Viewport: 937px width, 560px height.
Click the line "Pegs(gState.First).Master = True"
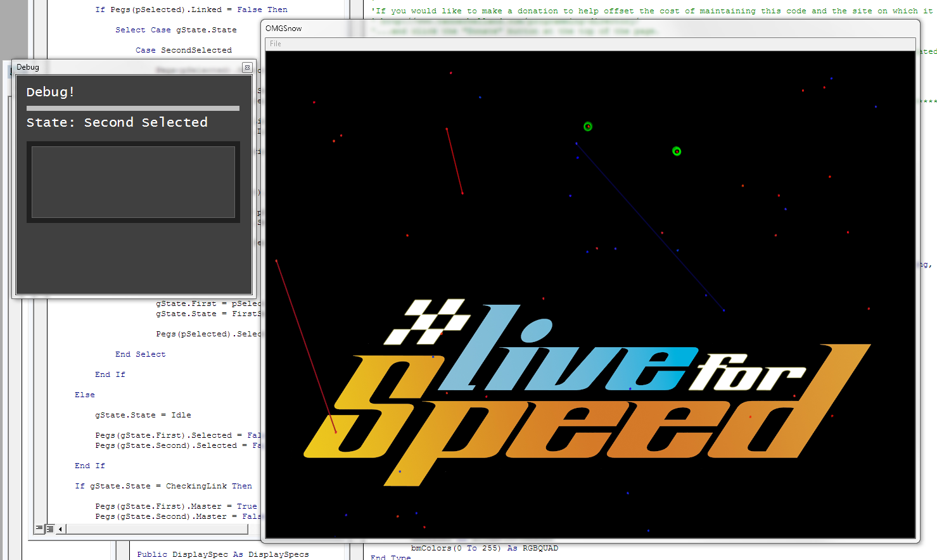click(176, 506)
